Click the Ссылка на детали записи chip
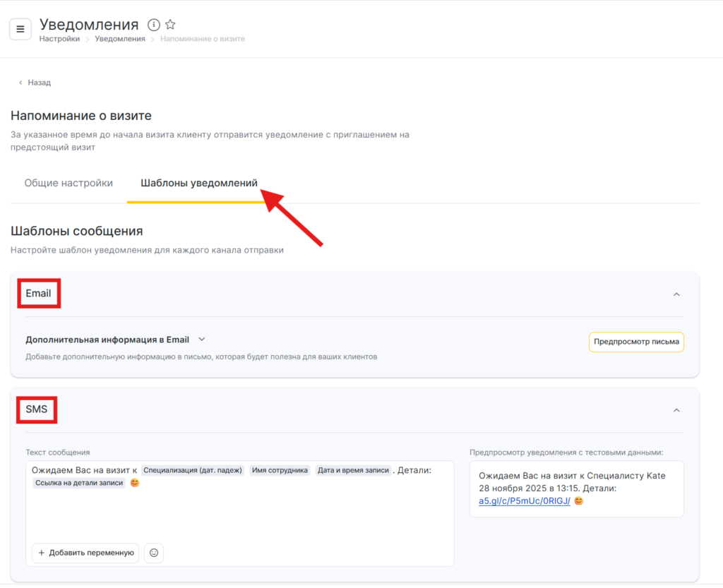 coord(78,483)
